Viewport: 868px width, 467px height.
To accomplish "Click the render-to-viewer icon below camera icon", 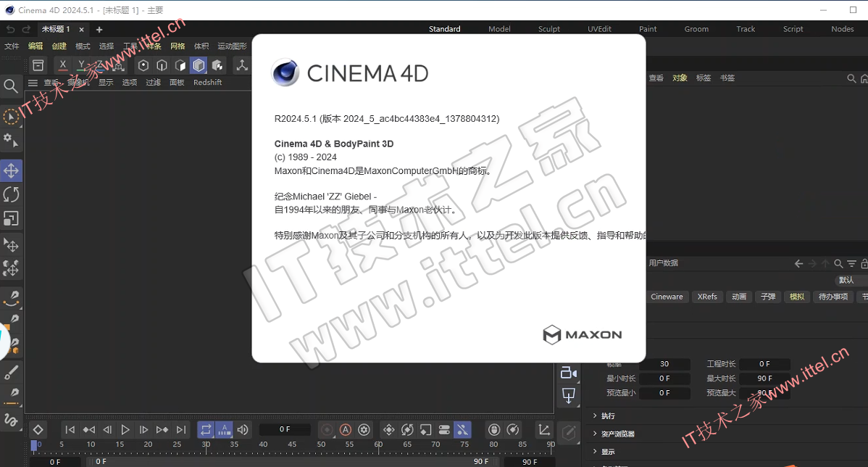I will click(569, 395).
